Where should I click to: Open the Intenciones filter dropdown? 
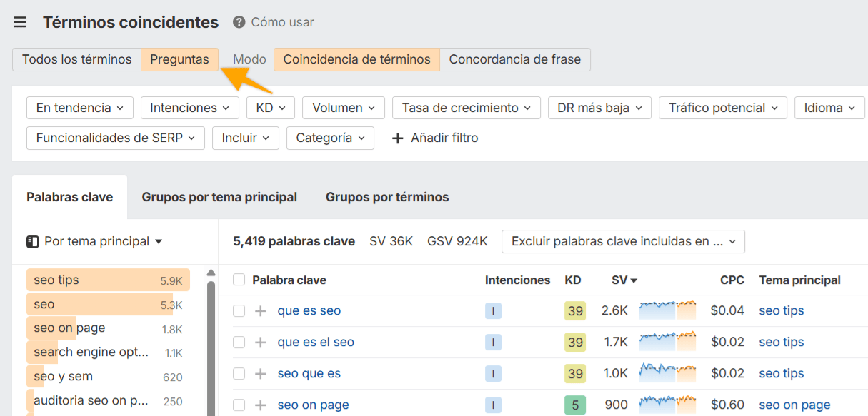click(x=190, y=108)
